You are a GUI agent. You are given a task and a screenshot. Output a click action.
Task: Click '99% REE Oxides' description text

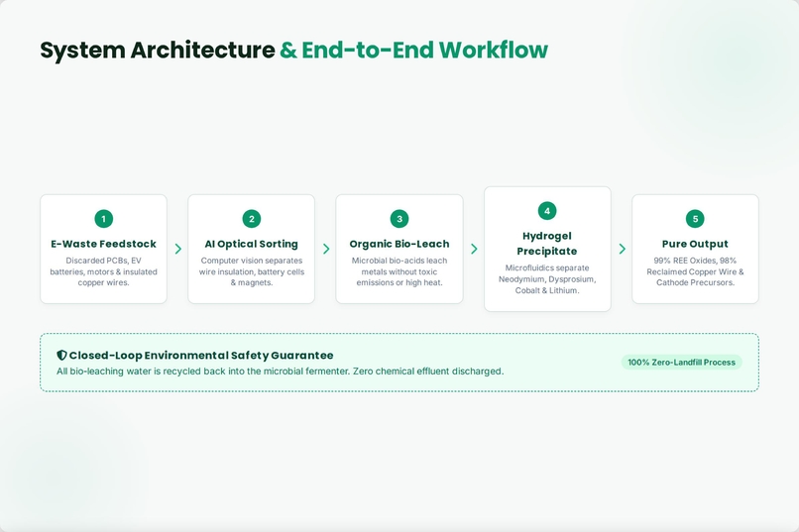(x=695, y=271)
